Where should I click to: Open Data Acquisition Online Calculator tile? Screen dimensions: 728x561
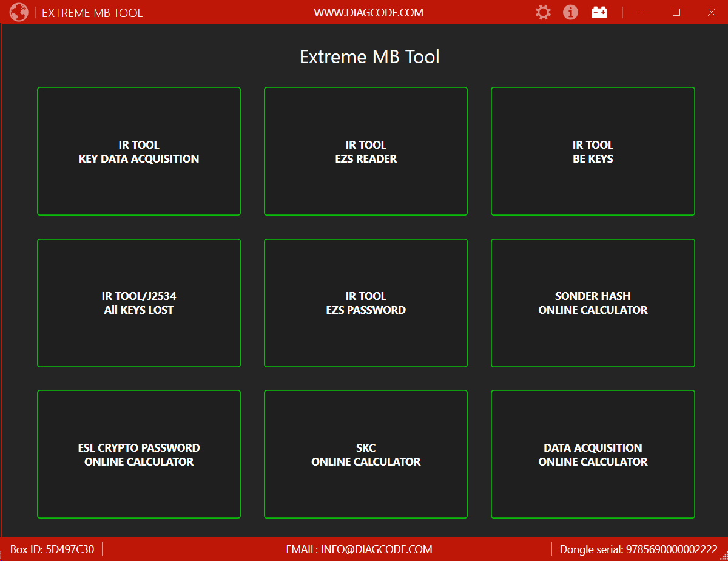(593, 454)
